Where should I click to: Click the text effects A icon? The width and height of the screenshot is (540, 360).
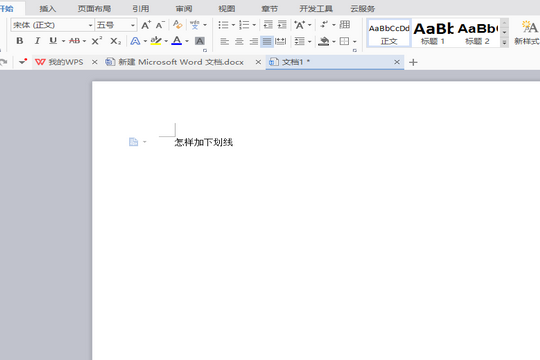pos(135,41)
